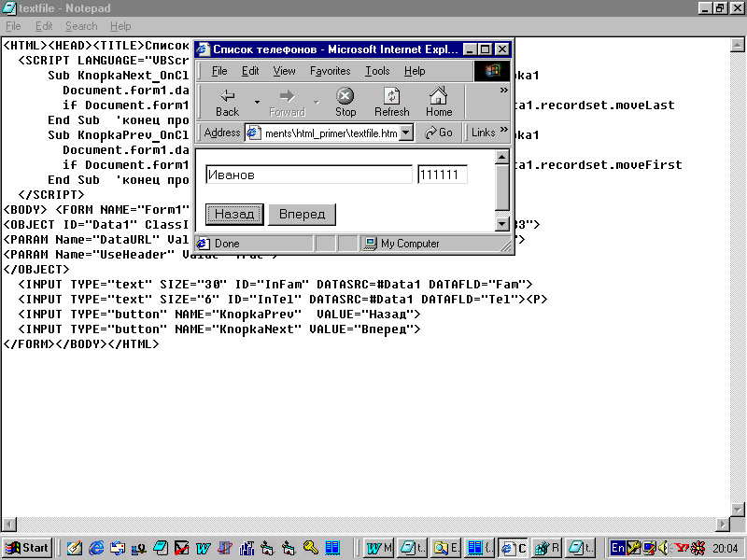Image resolution: width=747 pixels, height=560 pixels.
Task: Click the Word quick launch icon
Action: 203,548
